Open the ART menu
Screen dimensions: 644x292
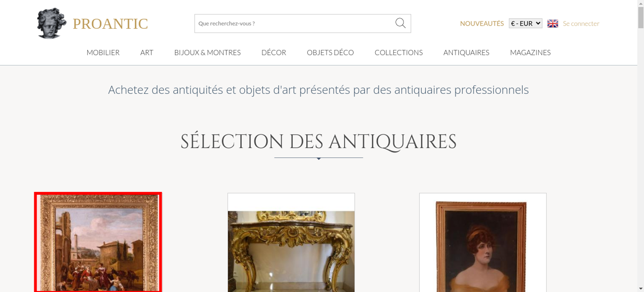[x=147, y=52]
